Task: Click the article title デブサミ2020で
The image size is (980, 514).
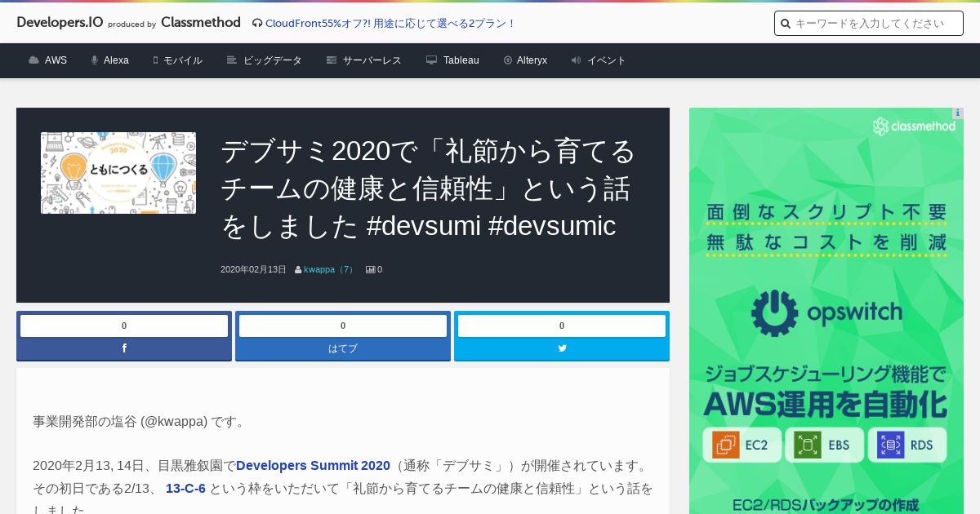Action: (x=428, y=188)
